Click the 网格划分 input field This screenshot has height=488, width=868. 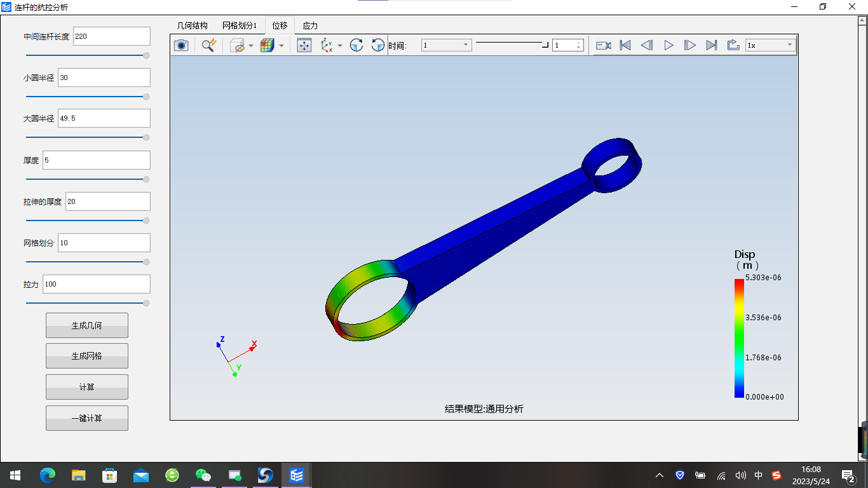pos(104,243)
